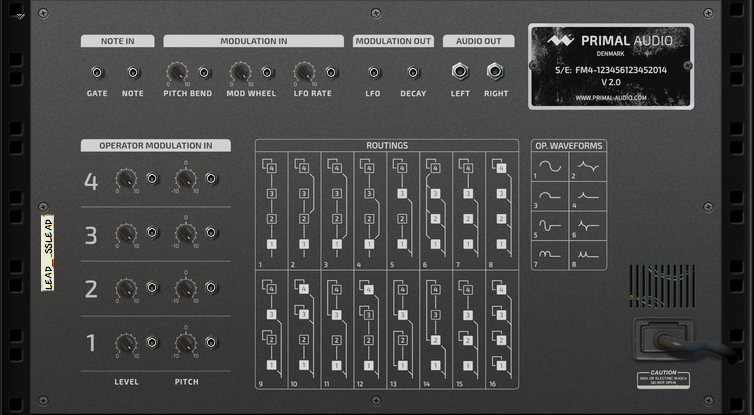Click operator waveform 5 icon
Image resolution: width=754 pixels, height=415 pixels.
550,225
